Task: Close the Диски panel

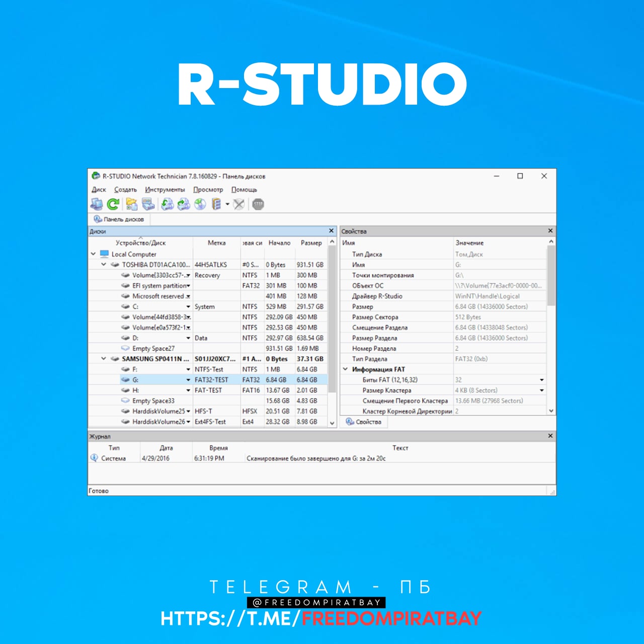Action: 331,230
